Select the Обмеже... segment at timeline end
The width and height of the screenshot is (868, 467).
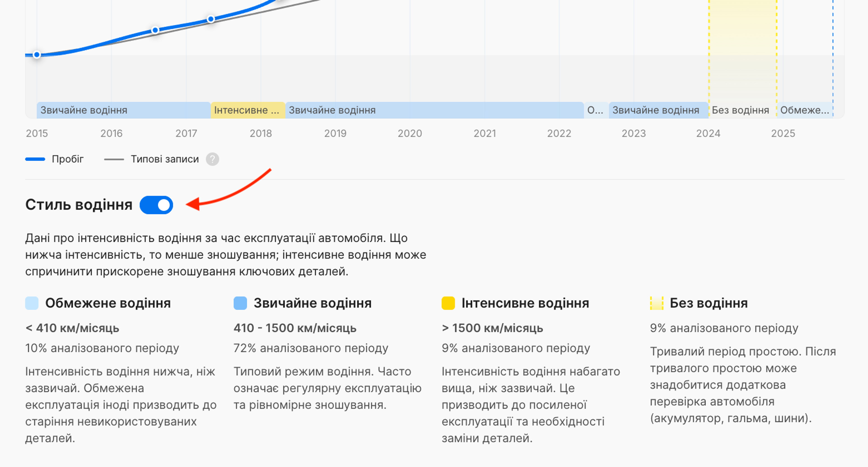click(x=805, y=110)
